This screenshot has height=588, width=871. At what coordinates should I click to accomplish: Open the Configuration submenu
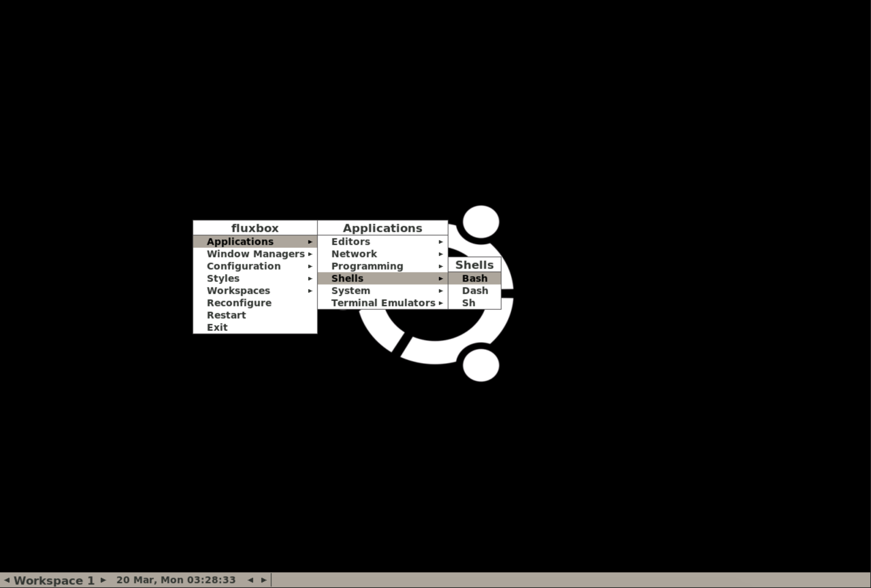pos(255,266)
